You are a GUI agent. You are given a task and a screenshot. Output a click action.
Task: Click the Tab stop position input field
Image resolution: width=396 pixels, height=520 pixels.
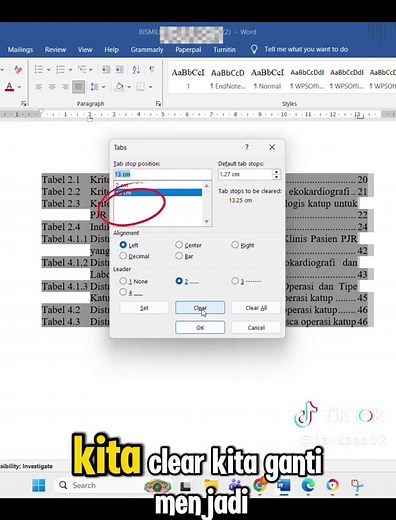[162, 174]
